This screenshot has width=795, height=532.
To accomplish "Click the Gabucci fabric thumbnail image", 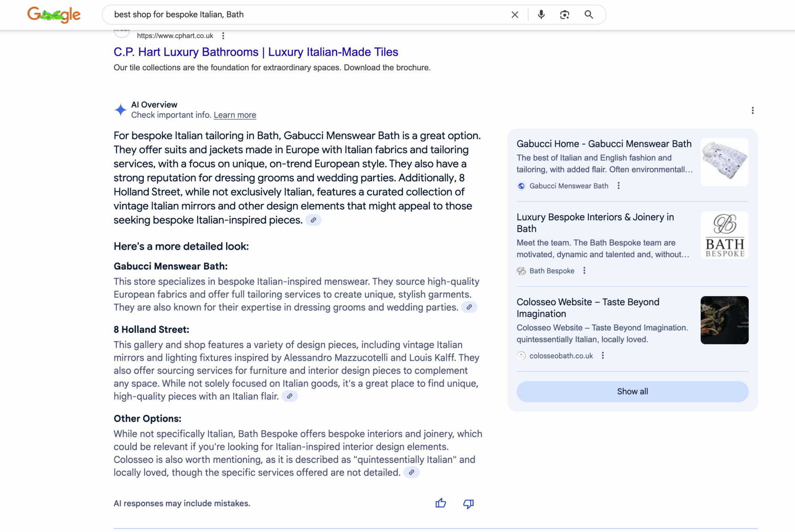I will (724, 162).
